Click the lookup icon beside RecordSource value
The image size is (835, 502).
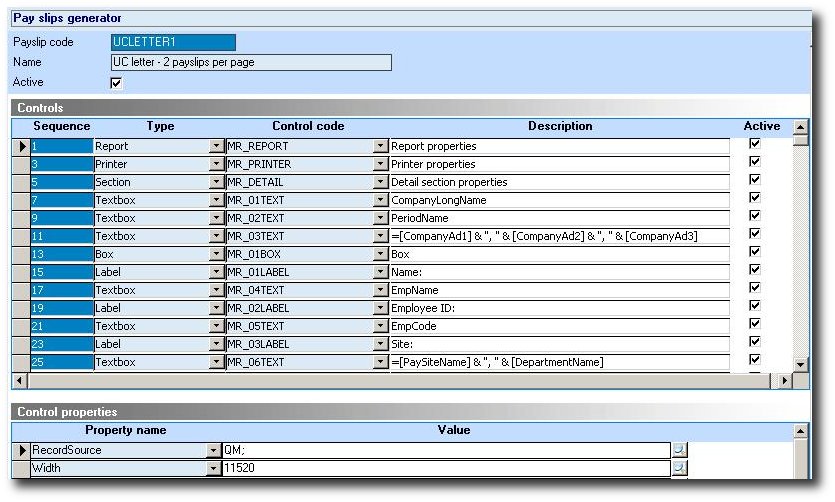pos(679,451)
